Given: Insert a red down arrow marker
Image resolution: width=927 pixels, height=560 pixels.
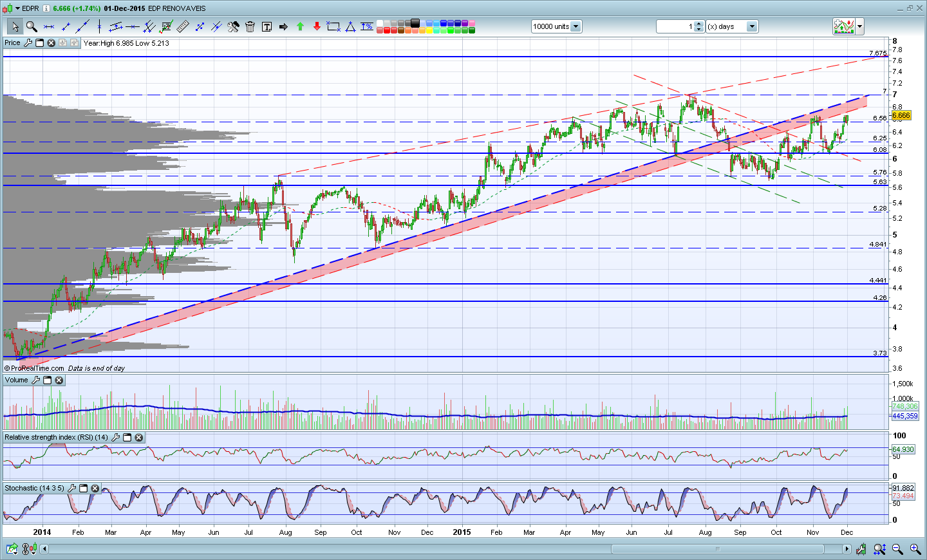Looking at the screenshot, I should pos(317,26).
